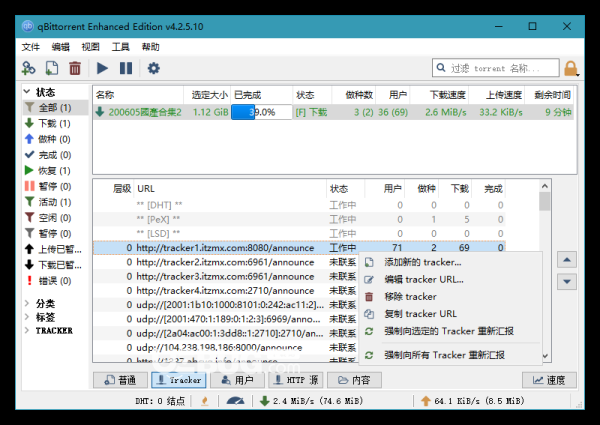The width and height of the screenshot is (600, 425).
Task: Click download speed 2.4 MiB/s in status bar
Action: [x=311, y=401]
